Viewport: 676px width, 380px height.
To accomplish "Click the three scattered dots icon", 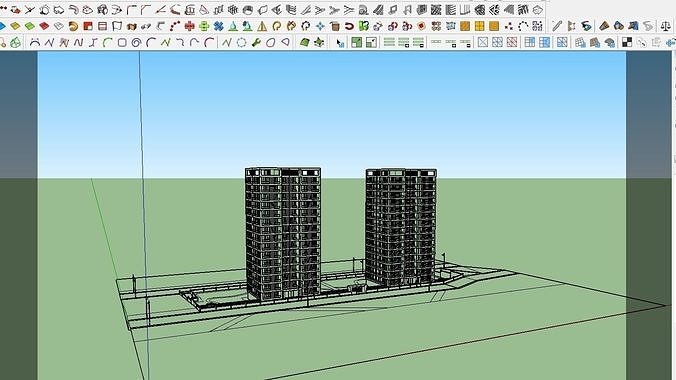I will pyautogui.click(x=509, y=26).
